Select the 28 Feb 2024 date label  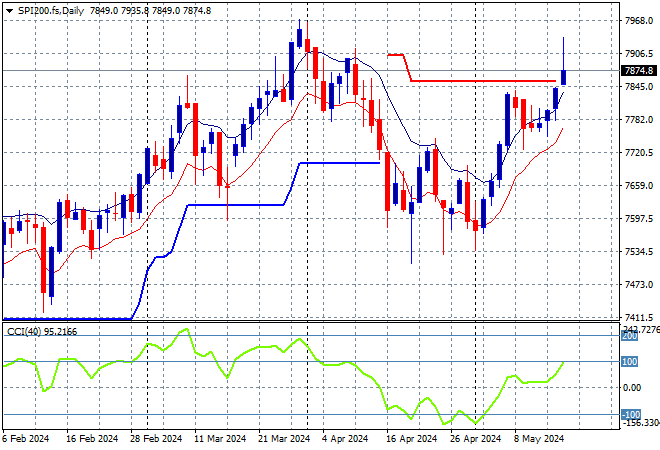[x=157, y=438]
